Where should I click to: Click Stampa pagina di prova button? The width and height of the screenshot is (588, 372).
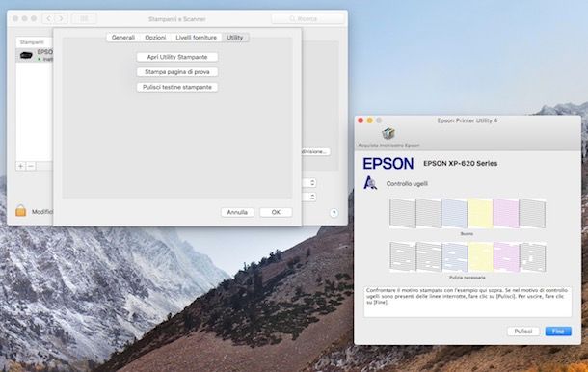(x=177, y=72)
